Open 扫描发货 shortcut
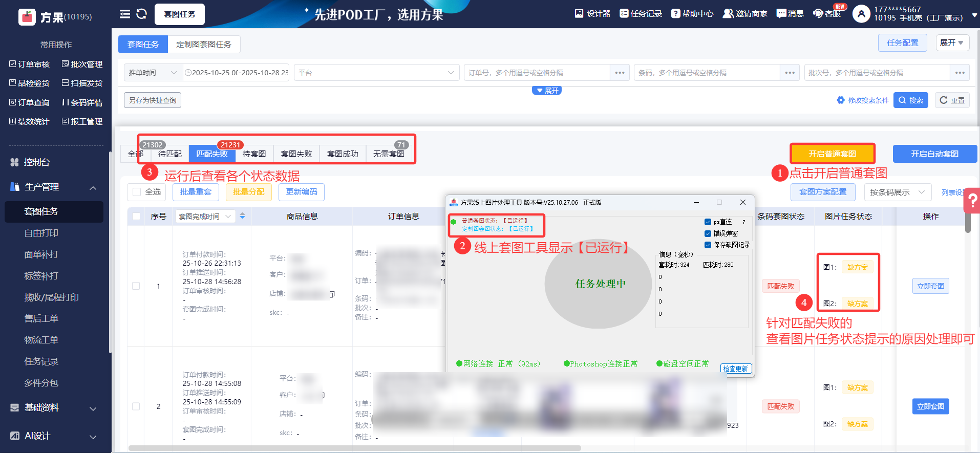 82,83
